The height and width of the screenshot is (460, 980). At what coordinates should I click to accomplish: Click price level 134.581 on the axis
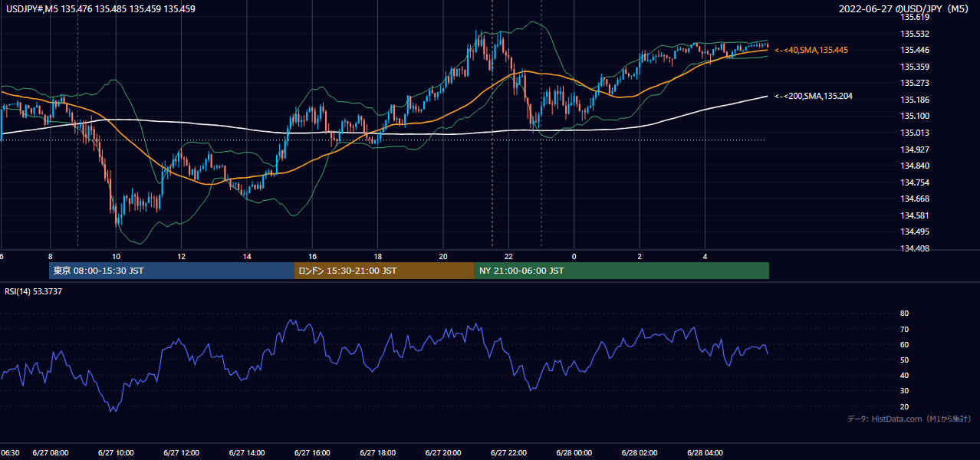coord(915,215)
